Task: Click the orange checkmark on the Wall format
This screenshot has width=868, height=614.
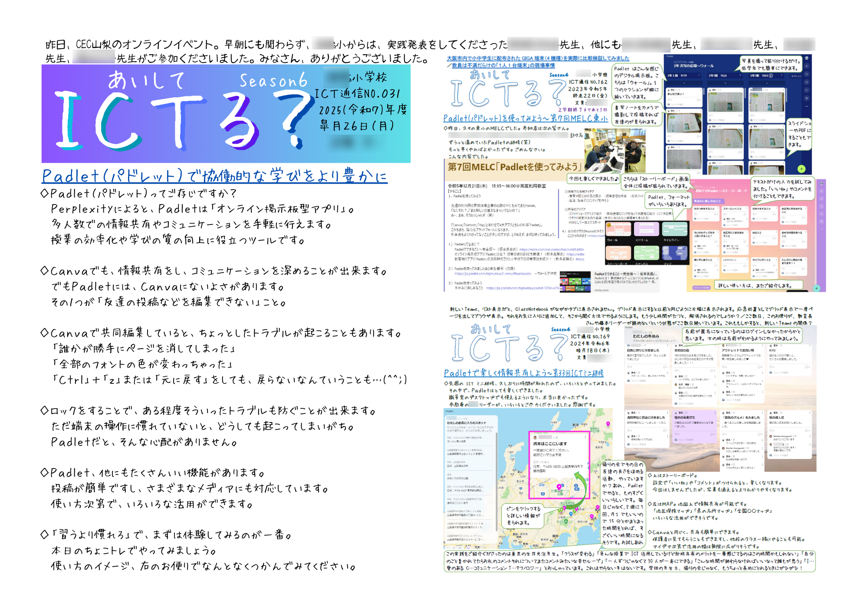Action: tap(608, 225)
